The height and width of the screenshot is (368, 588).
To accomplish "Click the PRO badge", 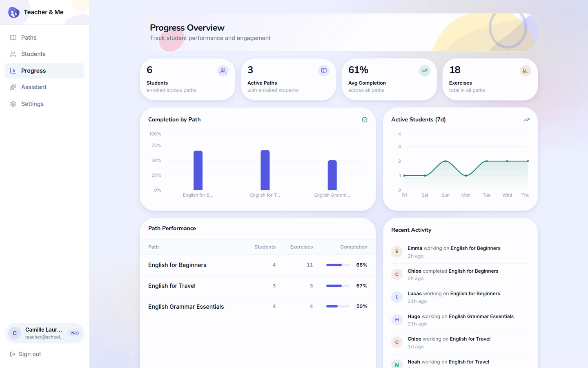I will (74, 333).
